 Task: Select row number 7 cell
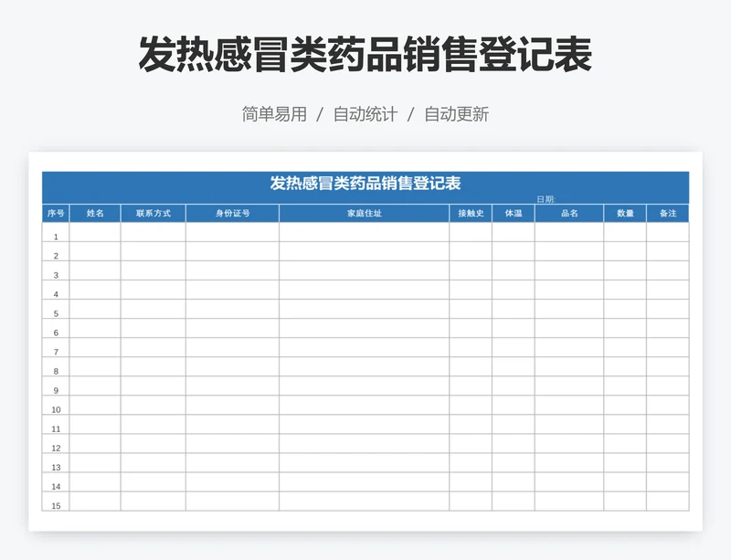pos(56,347)
